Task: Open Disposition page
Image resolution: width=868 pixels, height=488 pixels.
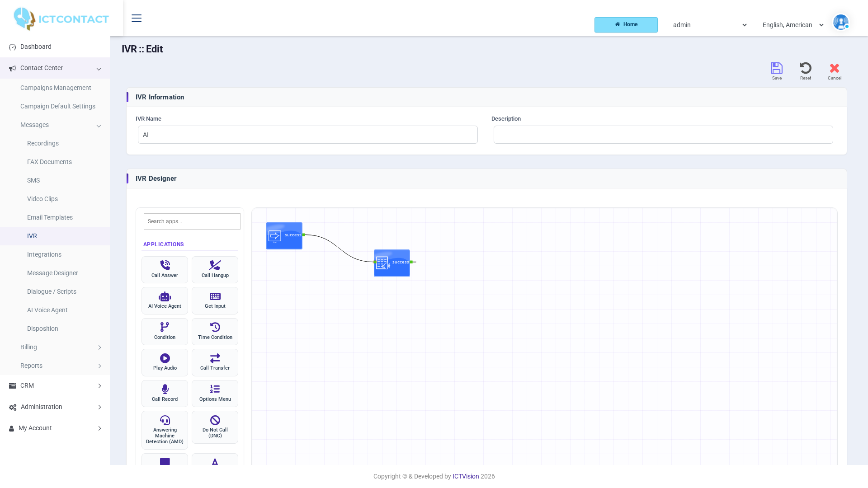Action: [x=55, y=329]
